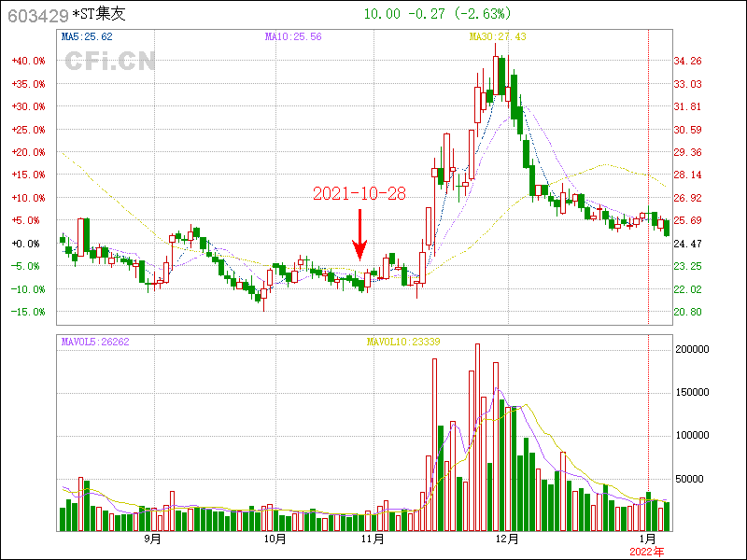Image resolution: width=747 pixels, height=560 pixels.
Task: Click the price change text -0.27 (-2.63%)
Action: (x=464, y=14)
